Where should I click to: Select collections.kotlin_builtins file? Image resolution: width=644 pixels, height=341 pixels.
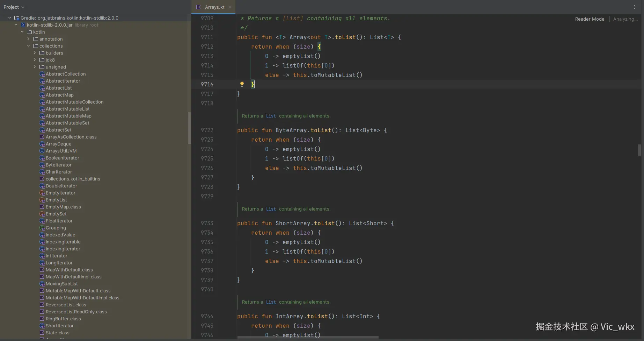pos(73,179)
